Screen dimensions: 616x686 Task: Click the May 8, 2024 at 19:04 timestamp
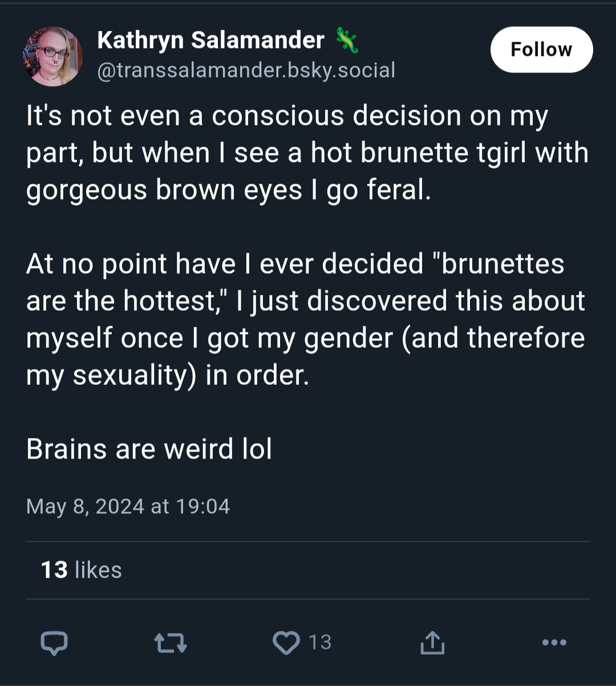pos(128,506)
